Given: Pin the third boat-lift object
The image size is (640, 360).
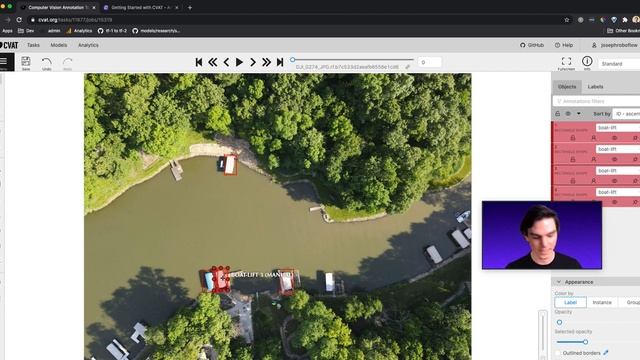Looking at the screenshot, I should [635, 181].
